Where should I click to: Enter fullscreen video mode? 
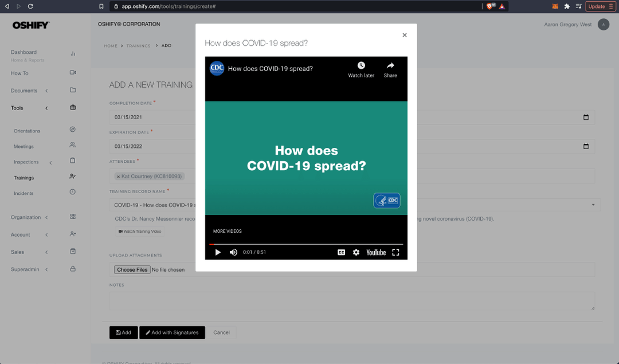point(395,252)
